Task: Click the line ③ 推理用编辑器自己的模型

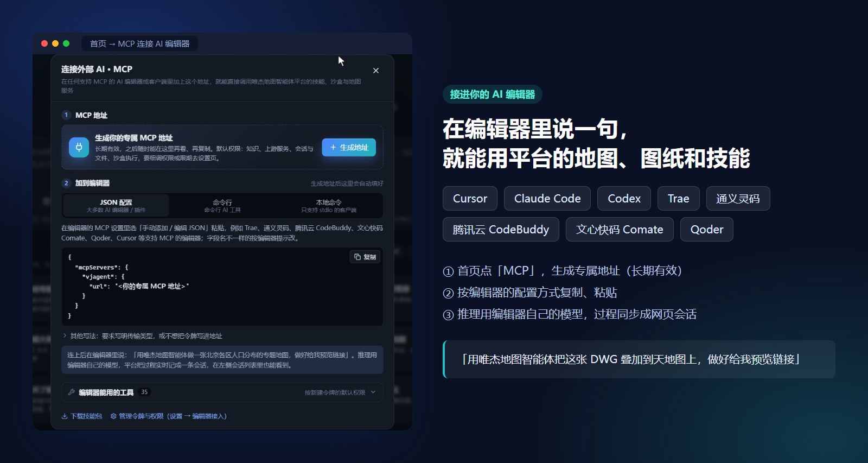Action: [x=570, y=315]
